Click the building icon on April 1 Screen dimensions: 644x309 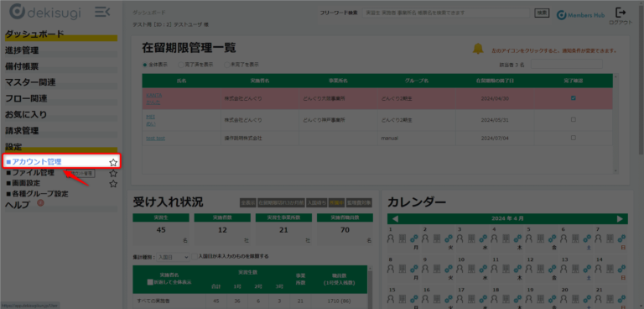402,238
